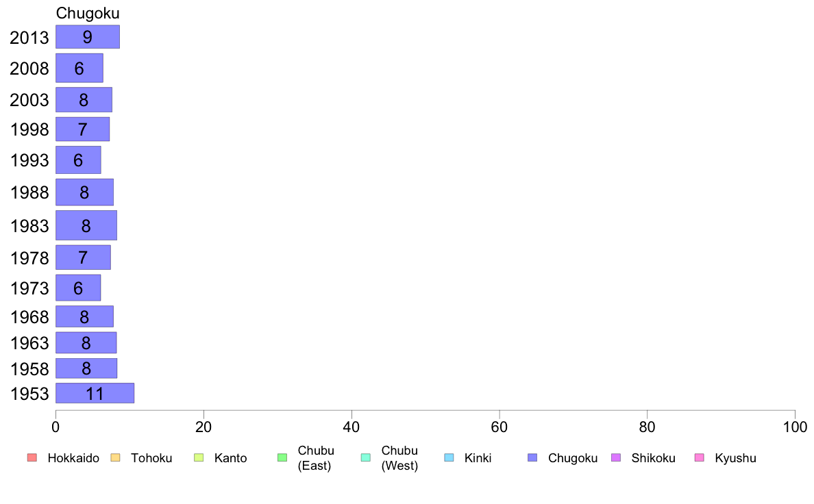Click the Kyushu legend label text
Image resolution: width=814 pixels, height=504 pixels.
[735, 458]
